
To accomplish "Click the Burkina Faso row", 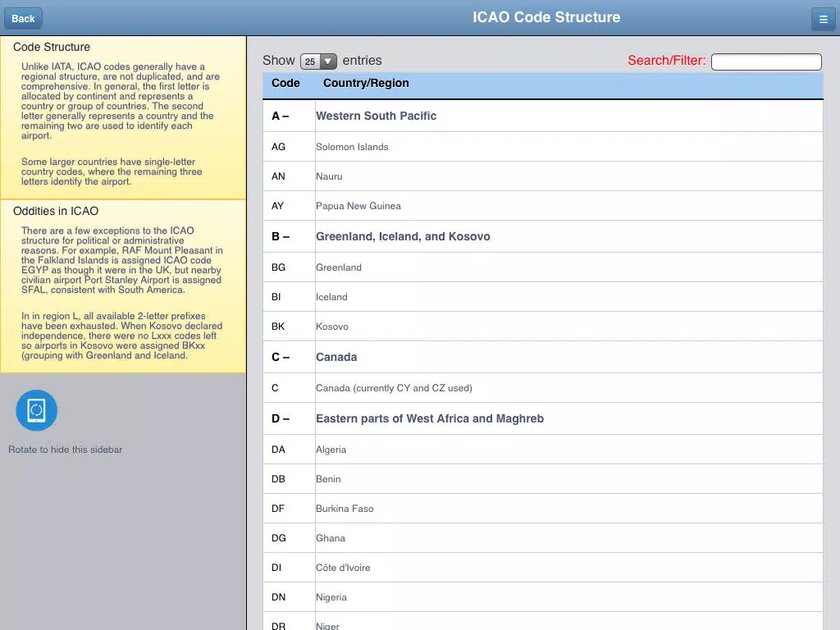I will [x=543, y=509].
